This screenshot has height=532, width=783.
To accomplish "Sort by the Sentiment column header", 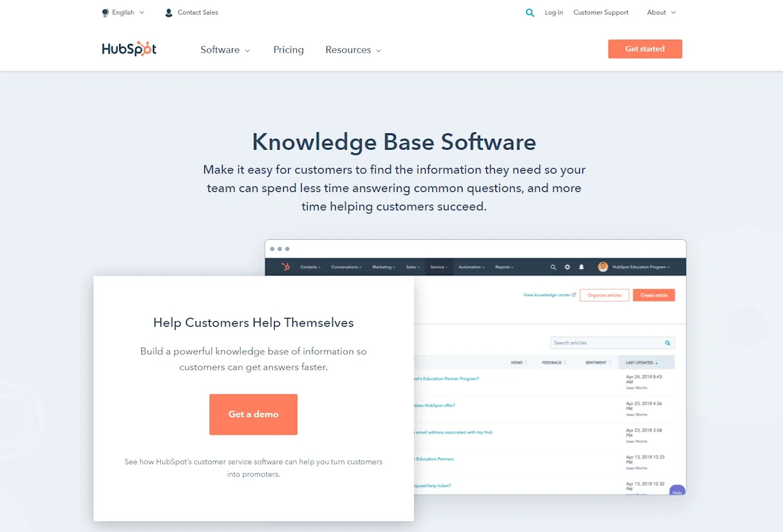I will 598,363.
